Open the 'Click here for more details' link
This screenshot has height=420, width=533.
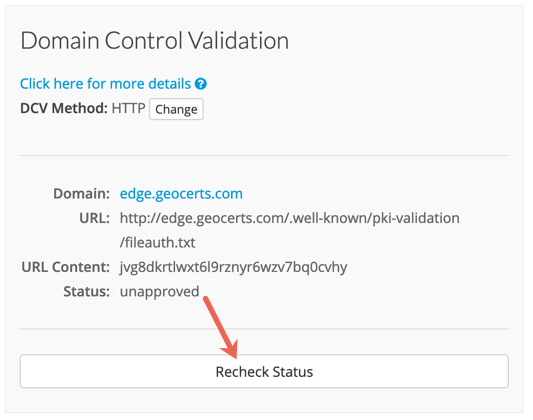click(105, 84)
